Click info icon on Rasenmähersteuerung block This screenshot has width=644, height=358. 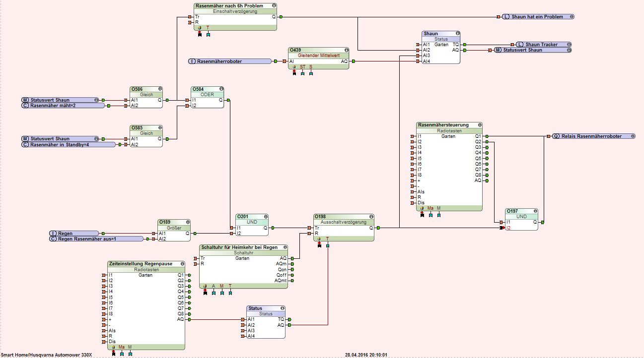tap(479, 125)
